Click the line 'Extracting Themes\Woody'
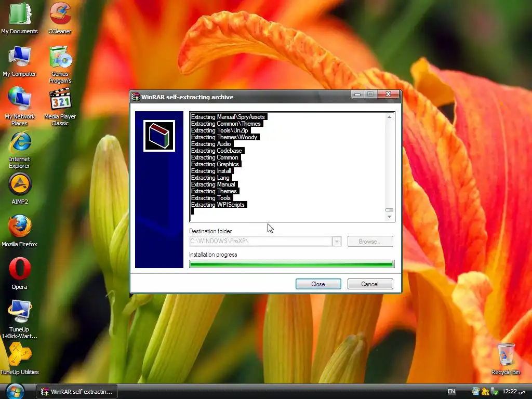Screen dimensions: 532x399 pos(224,137)
